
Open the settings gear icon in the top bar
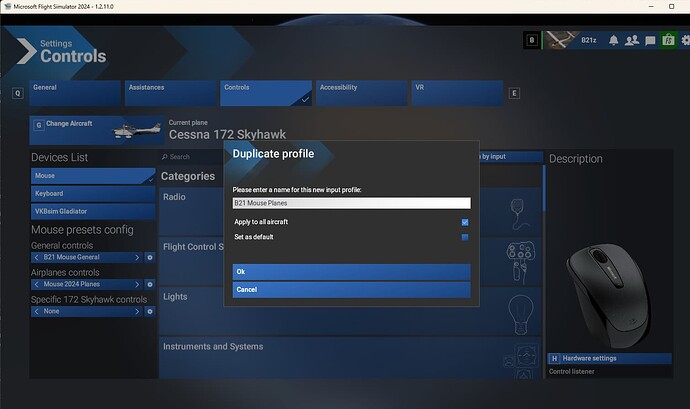(686, 41)
